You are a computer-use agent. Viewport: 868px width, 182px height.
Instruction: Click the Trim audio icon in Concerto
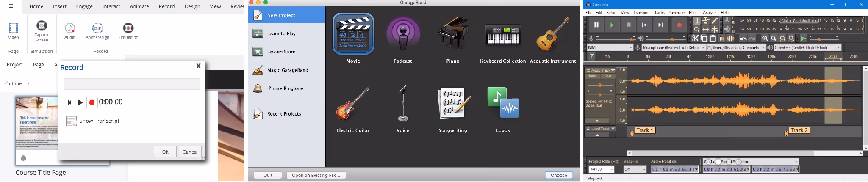722,39
